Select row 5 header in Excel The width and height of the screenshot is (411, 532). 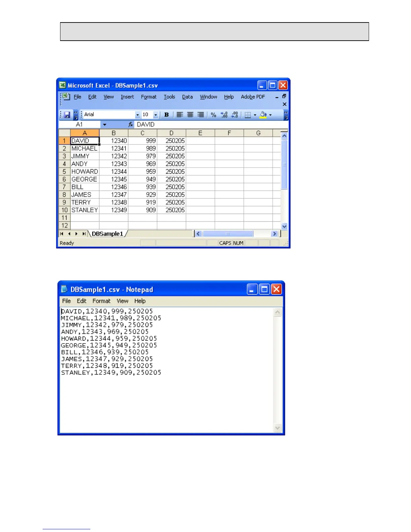point(64,172)
